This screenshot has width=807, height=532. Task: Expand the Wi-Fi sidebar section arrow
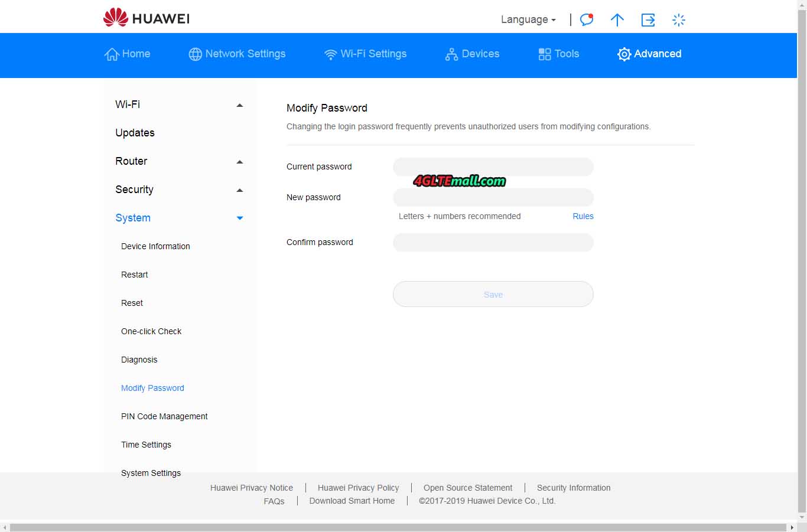239,105
